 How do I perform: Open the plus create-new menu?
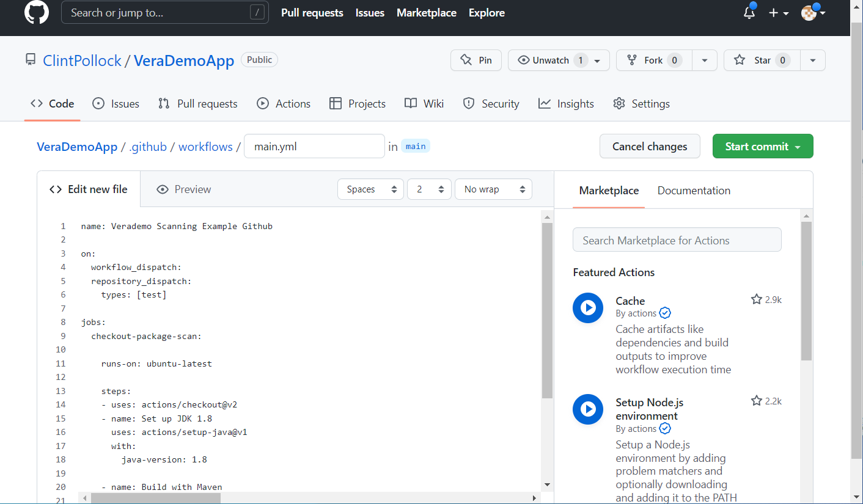tap(779, 13)
